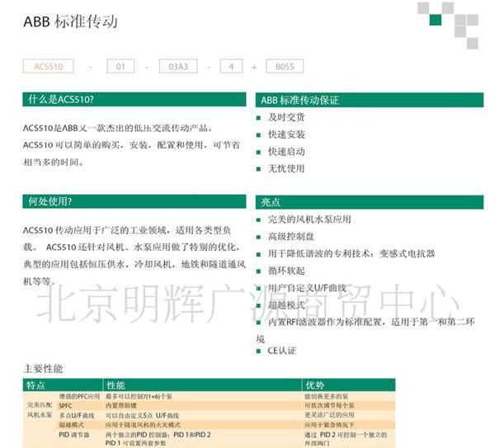Click the "SPFC" table cell
The image size is (495, 448).
pyautogui.click(x=65, y=406)
